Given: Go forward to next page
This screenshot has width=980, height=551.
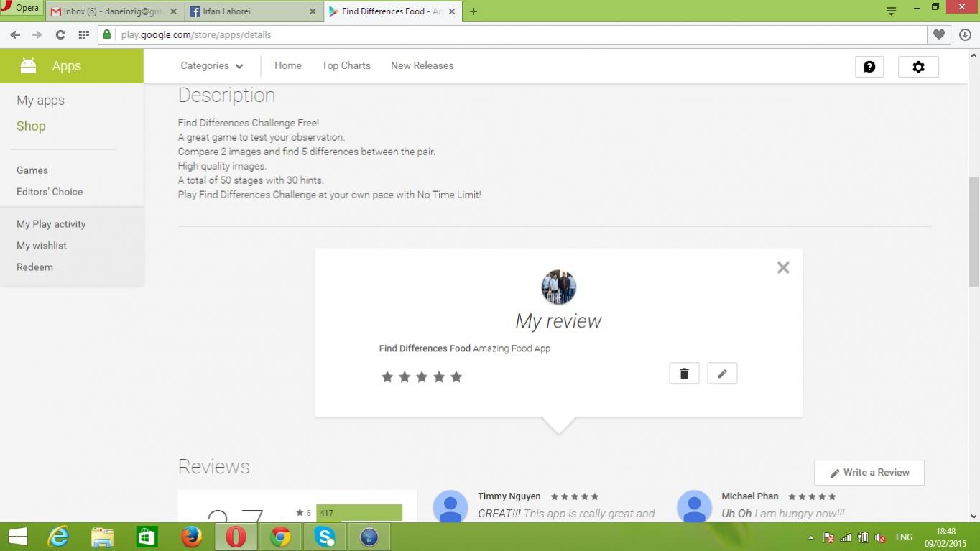Looking at the screenshot, I should pyautogui.click(x=37, y=34).
